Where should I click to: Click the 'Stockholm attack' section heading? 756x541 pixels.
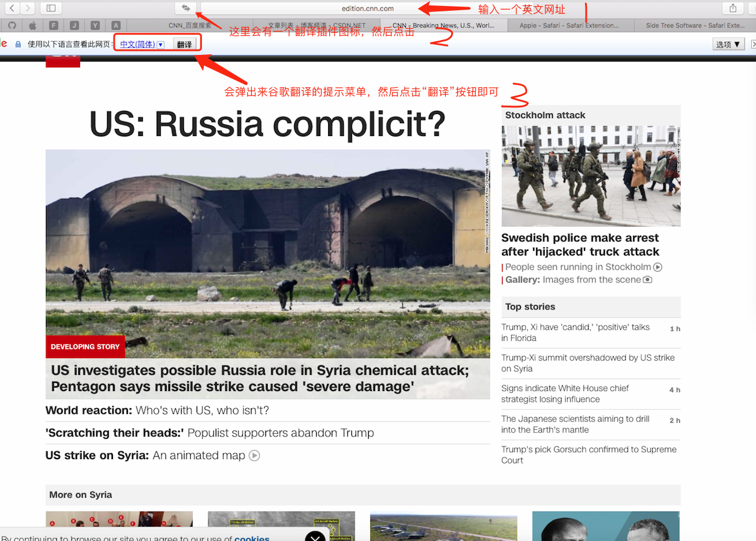pos(545,115)
